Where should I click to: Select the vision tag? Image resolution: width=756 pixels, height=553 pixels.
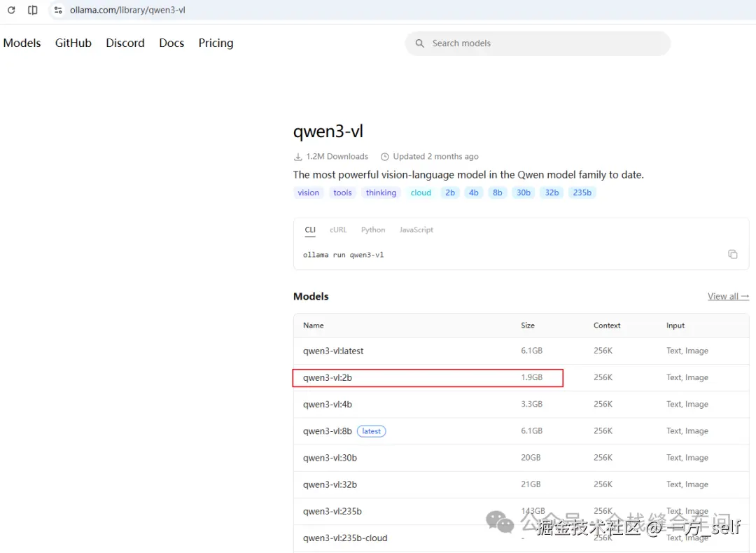pyautogui.click(x=309, y=192)
